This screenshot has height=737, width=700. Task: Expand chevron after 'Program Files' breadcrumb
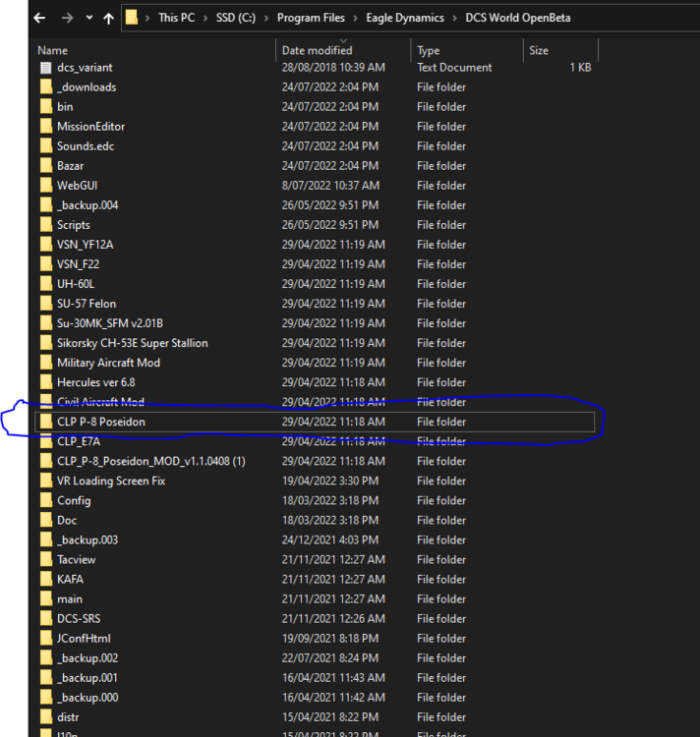(355, 18)
